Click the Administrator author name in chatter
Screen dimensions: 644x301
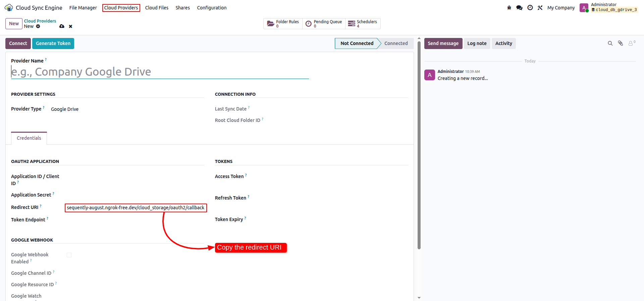tap(450, 72)
